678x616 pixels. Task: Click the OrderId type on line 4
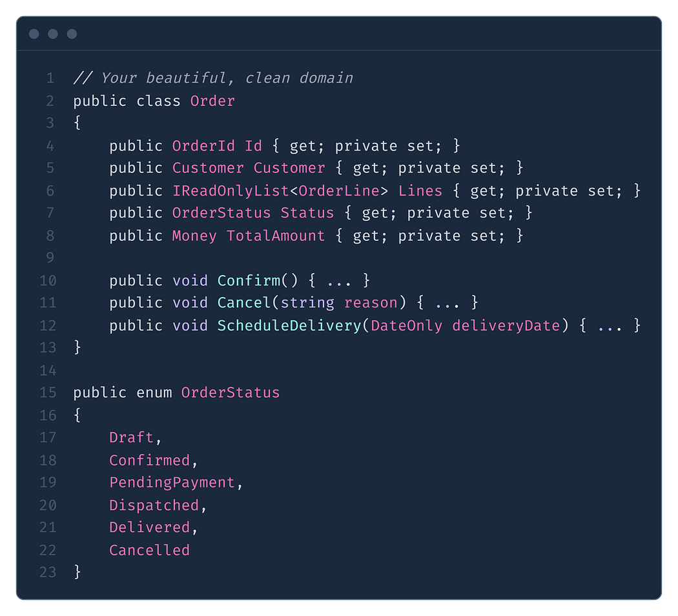point(203,146)
